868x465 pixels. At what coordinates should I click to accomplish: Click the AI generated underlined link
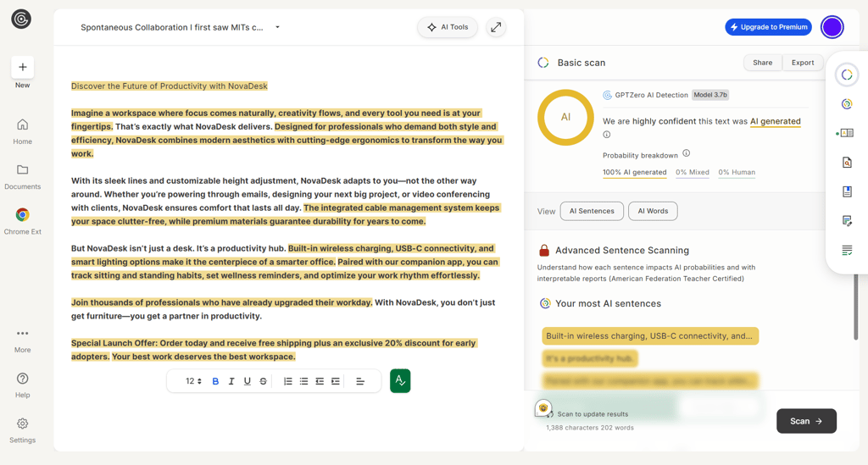click(x=775, y=122)
